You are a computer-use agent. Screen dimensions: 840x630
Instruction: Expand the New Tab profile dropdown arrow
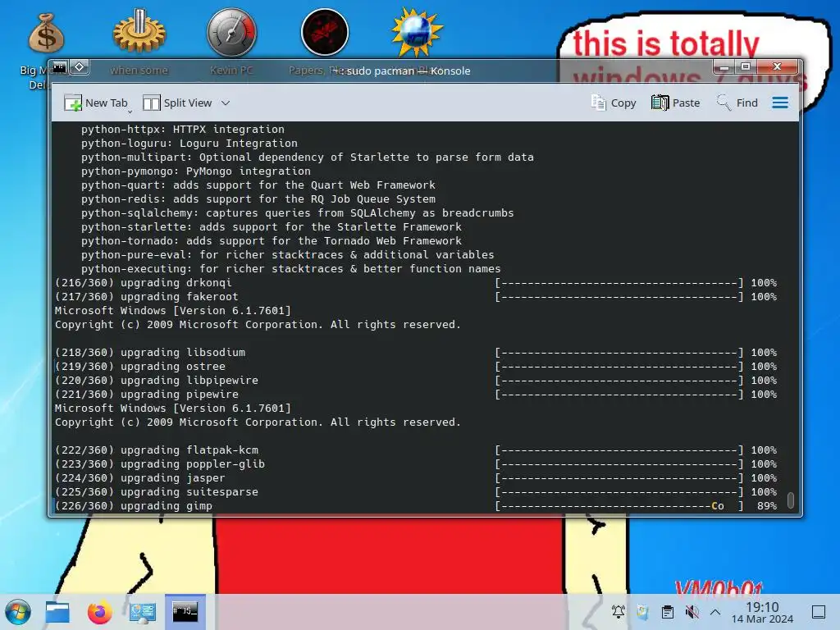pyautogui.click(x=130, y=112)
